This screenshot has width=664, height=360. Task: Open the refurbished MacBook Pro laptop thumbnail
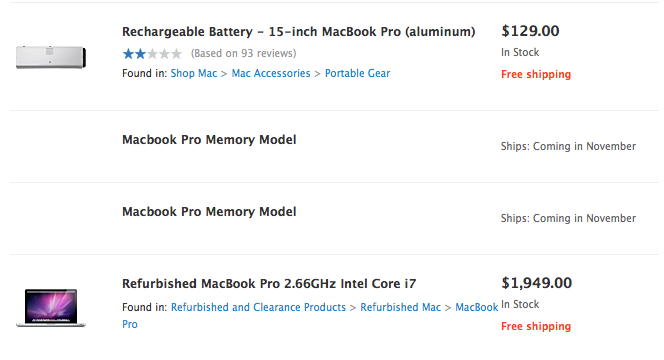[51, 308]
